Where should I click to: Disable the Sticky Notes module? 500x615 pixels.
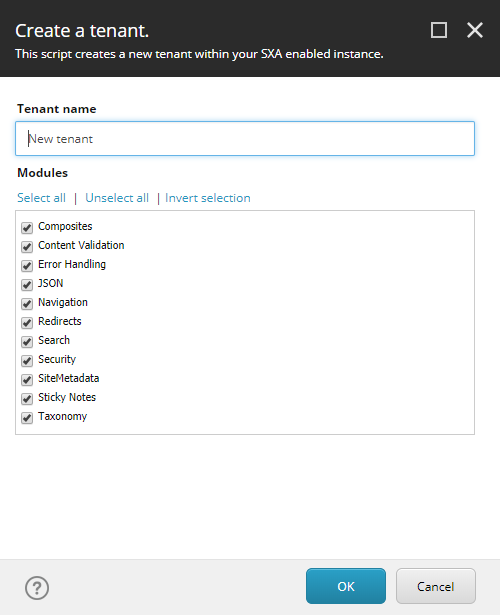pos(27,398)
